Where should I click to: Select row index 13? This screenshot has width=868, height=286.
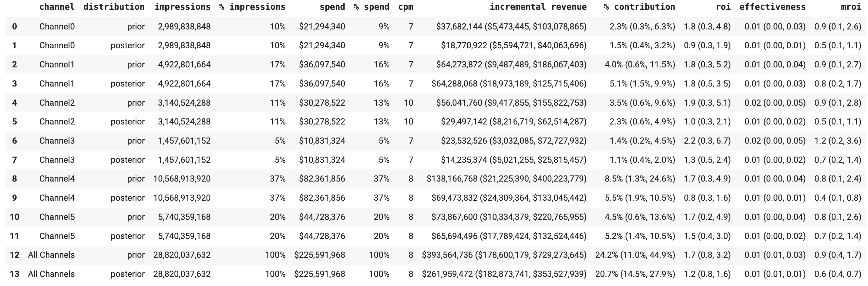[x=15, y=274]
